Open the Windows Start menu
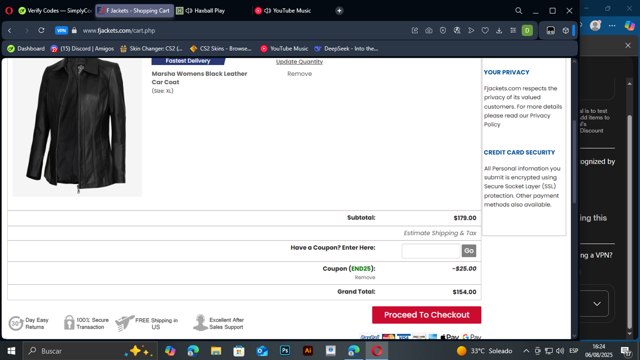The width and height of the screenshot is (640, 360). click(x=11, y=351)
